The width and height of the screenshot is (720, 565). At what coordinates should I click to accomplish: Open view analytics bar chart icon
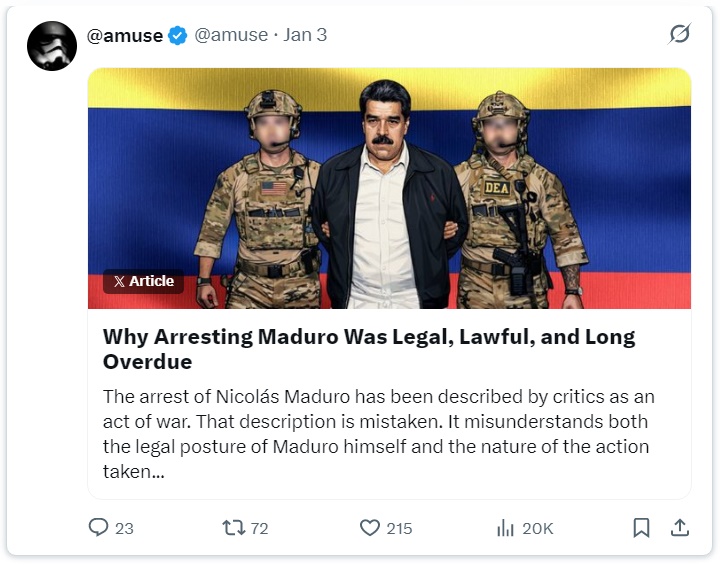[505, 527]
